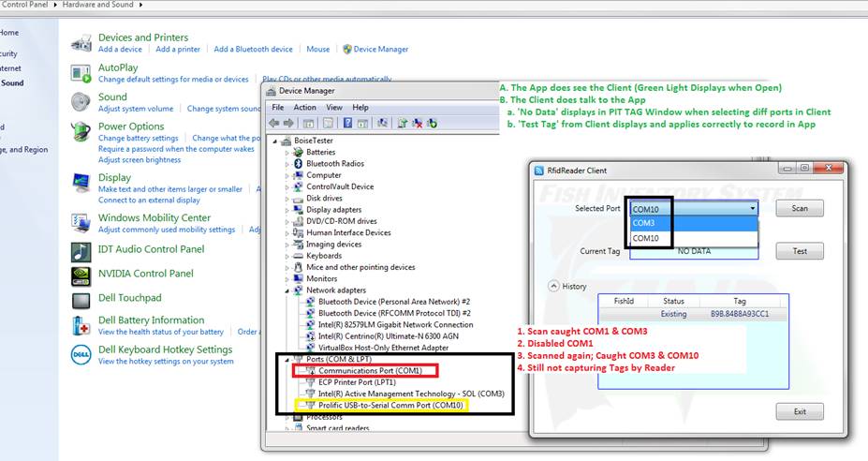868x461 pixels.
Task: Click the uninstall device toolbar icon
Action: [x=418, y=123]
